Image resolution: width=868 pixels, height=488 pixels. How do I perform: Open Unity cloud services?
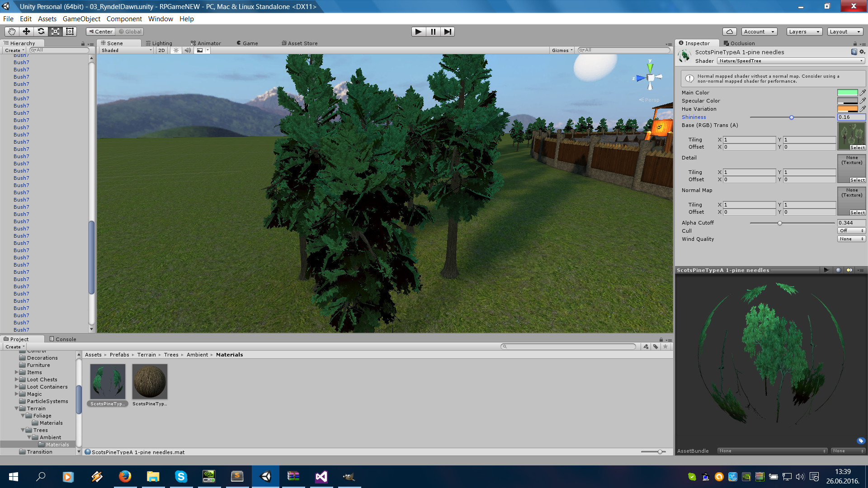click(730, 31)
